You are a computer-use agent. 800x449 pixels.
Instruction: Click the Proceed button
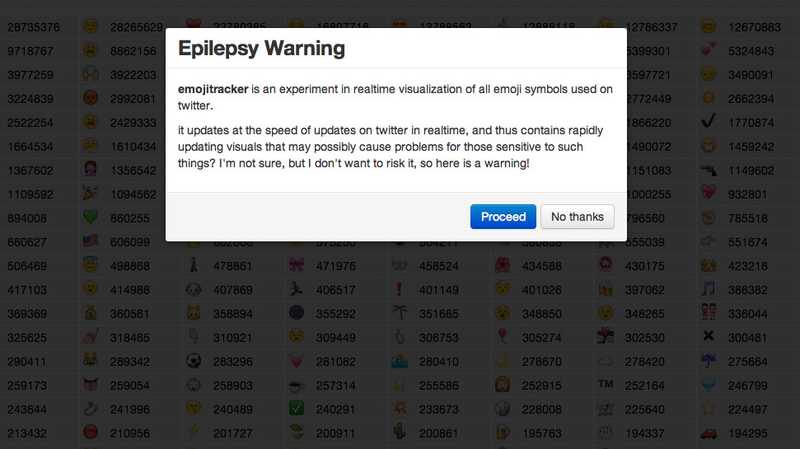[x=503, y=216]
